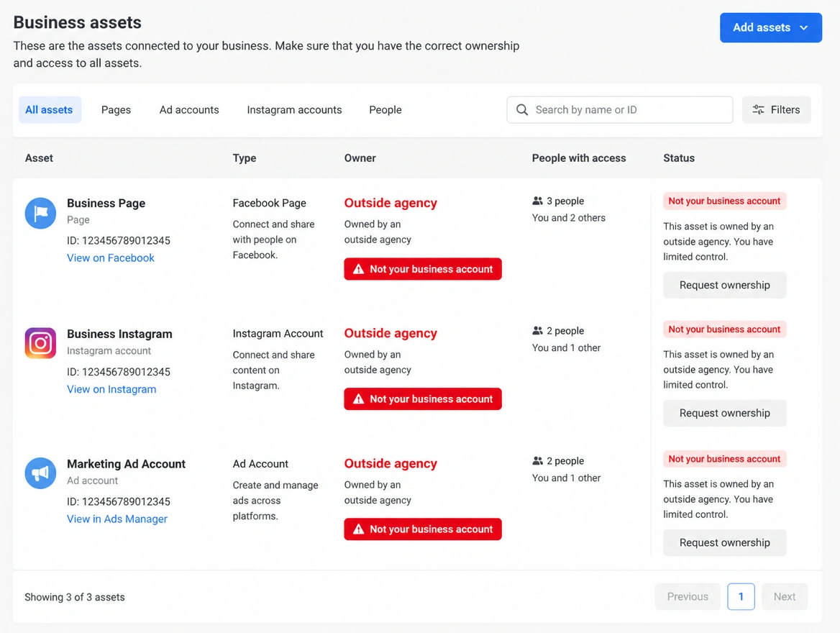The image size is (840, 633).
Task: Click the 'Instagram Account' type label
Action: [x=278, y=333]
